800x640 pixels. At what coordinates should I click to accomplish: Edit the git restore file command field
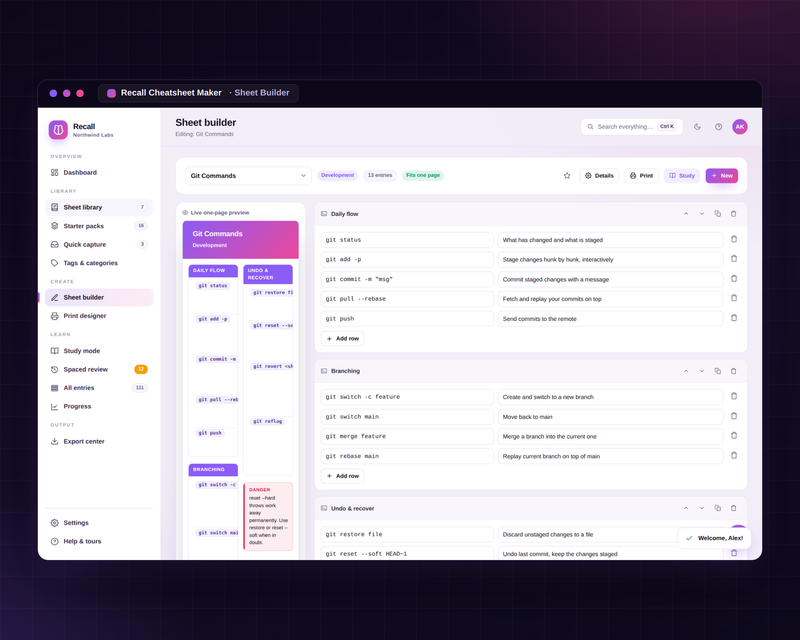coord(407,534)
